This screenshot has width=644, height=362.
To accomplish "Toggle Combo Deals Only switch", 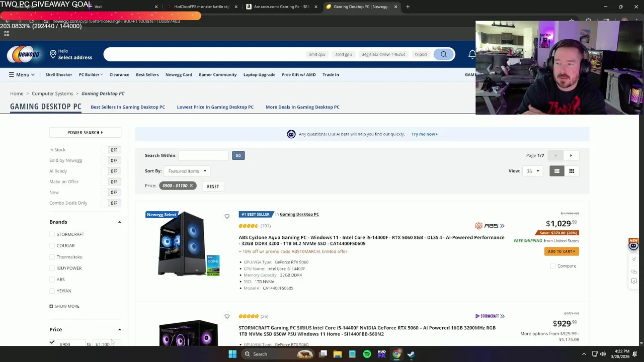I will click(110, 203).
